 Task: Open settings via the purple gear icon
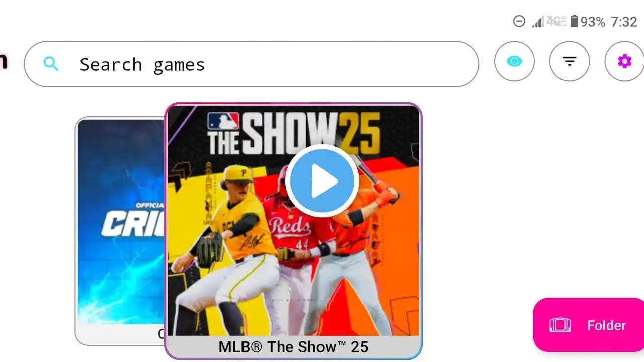(x=624, y=61)
